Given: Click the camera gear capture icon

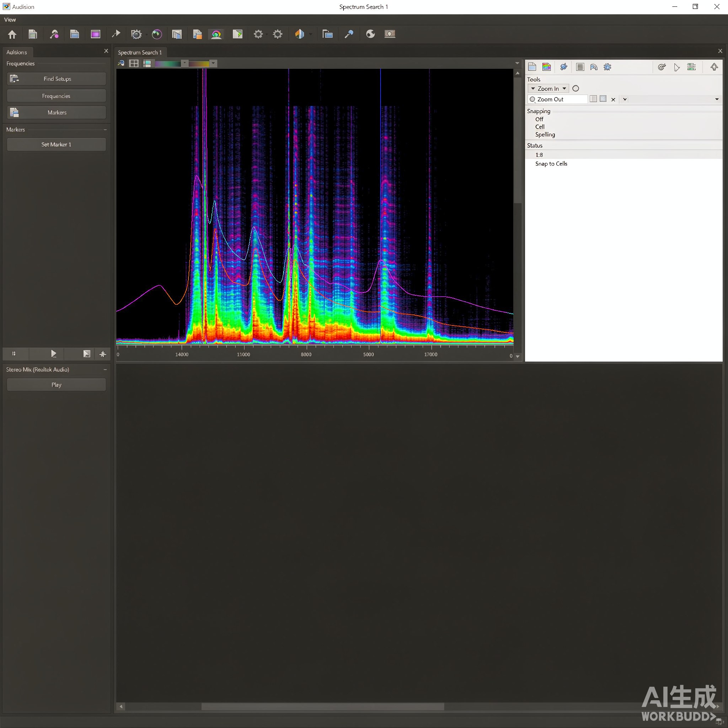Looking at the screenshot, I should point(136,34).
